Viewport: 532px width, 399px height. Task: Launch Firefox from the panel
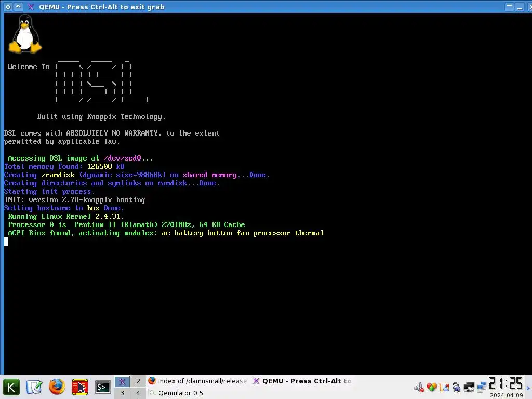pyautogui.click(x=57, y=387)
